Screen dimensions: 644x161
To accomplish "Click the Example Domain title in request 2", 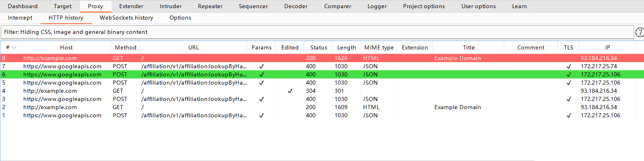I will [x=458, y=107].
